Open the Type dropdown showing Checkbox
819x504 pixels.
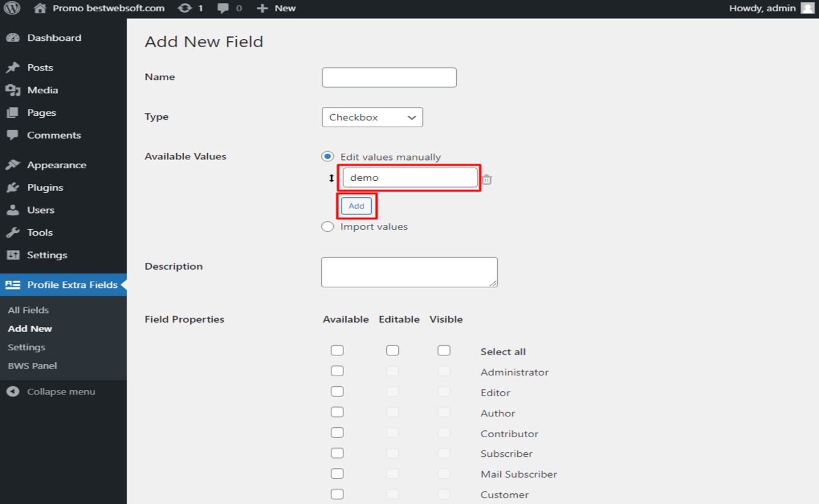click(x=372, y=117)
